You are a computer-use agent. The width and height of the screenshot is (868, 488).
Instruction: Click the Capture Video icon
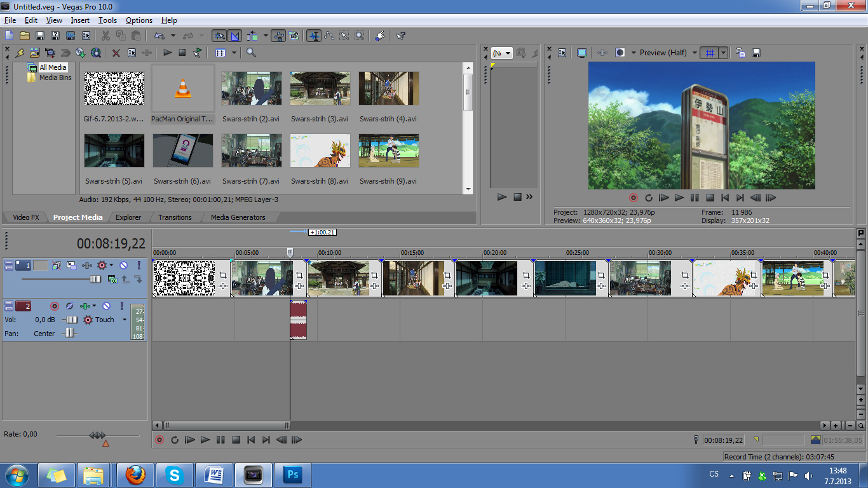(x=50, y=53)
